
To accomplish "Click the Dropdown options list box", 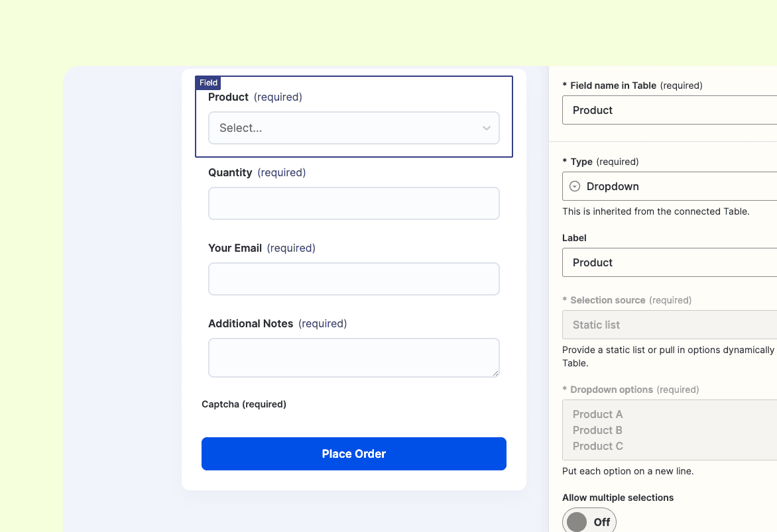I will (670, 430).
